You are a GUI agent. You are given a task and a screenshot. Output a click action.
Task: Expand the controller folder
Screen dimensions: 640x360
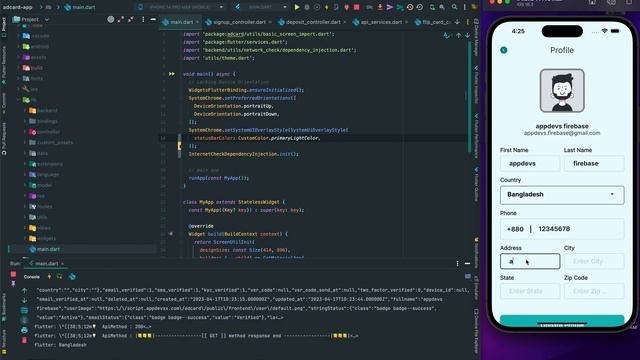(x=25, y=132)
